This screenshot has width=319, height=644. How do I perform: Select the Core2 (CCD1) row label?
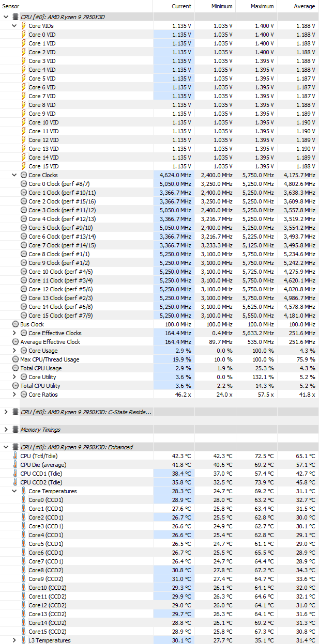(x=45, y=517)
